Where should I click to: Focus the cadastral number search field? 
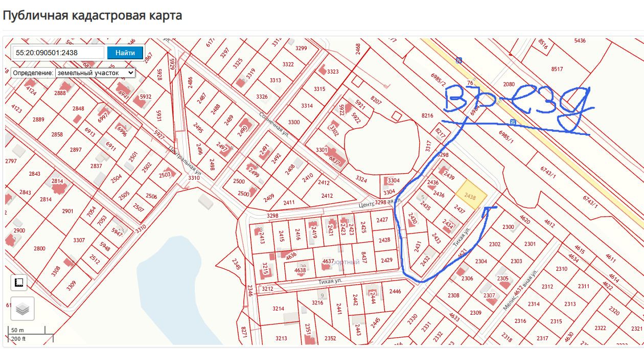58,53
